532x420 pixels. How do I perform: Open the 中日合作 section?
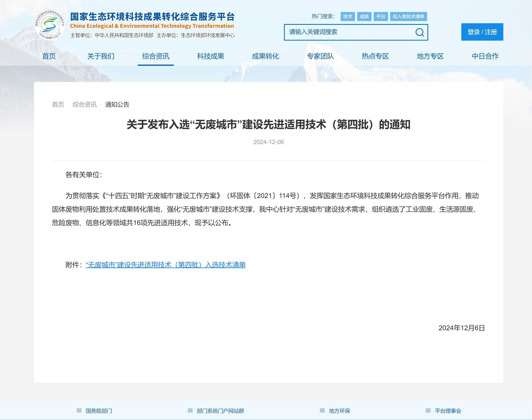tap(485, 56)
